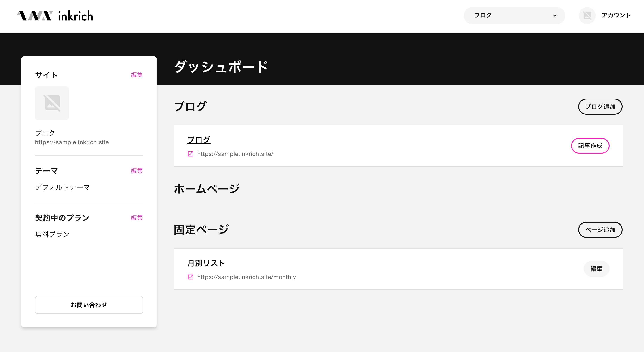The image size is (644, 352).
Task: Click the ホームページ section heading
Action: 207,189
